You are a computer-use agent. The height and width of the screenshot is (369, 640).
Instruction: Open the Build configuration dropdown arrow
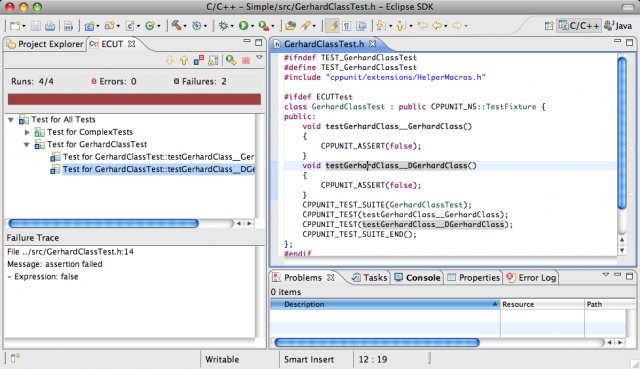point(185,26)
